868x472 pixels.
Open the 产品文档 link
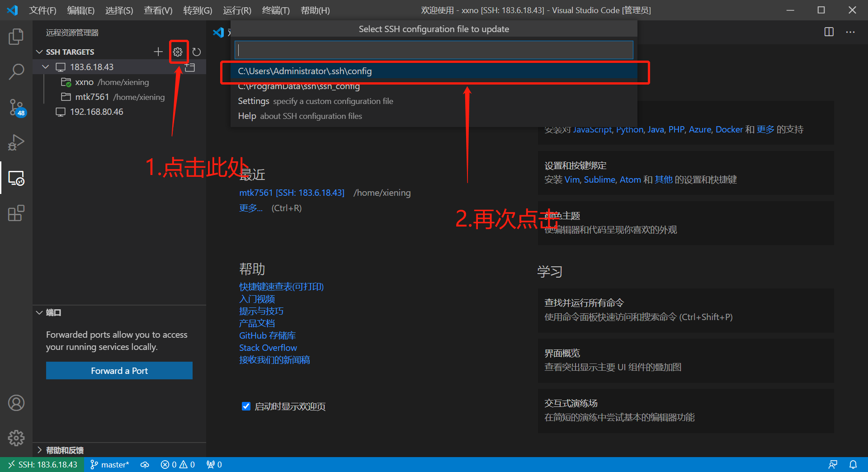tap(257, 323)
